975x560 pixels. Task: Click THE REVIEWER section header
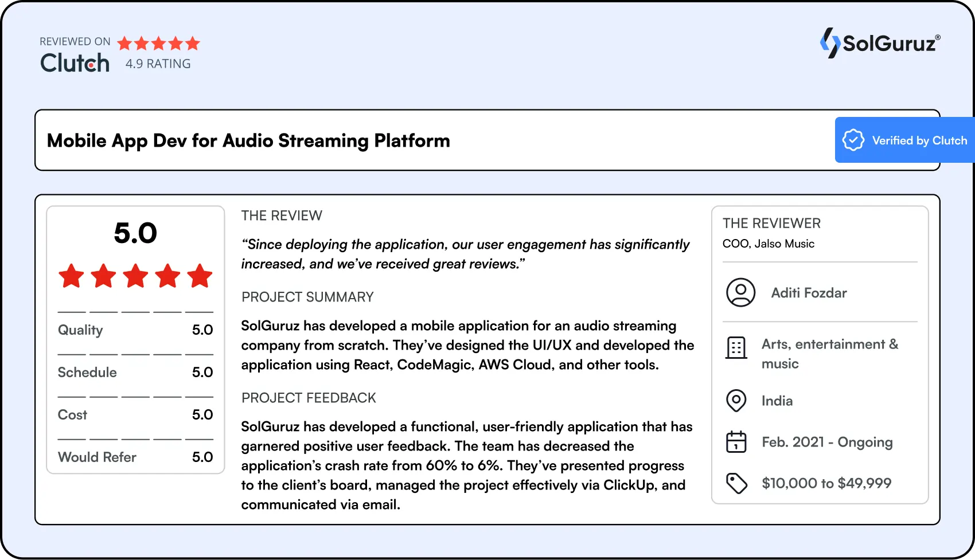pos(771,224)
